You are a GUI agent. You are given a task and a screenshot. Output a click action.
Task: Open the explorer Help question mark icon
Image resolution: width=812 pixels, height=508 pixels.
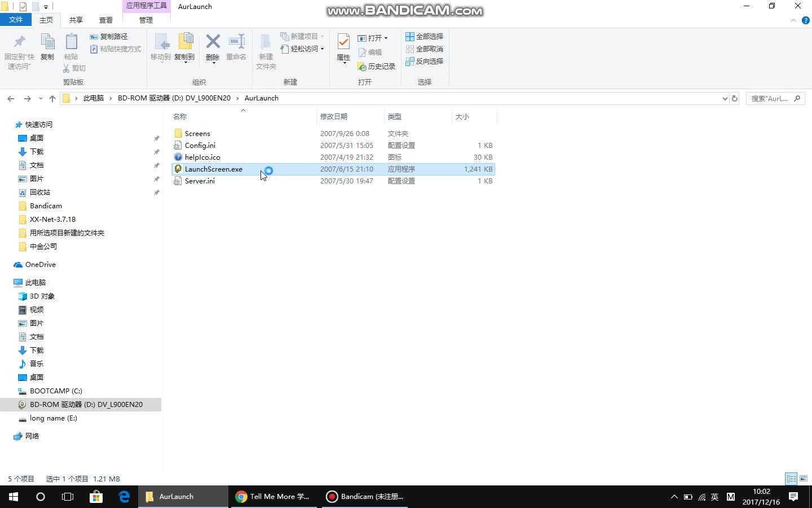pos(805,20)
